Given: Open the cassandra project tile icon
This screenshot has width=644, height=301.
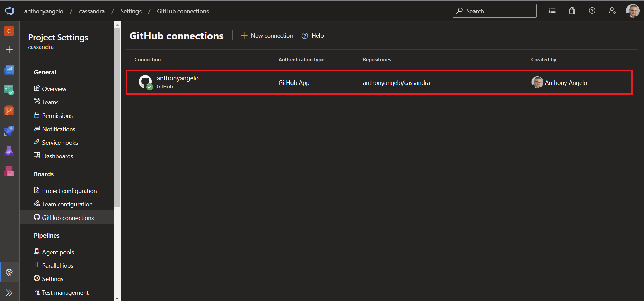Looking at the screenshot, I should tap(9, 31).
